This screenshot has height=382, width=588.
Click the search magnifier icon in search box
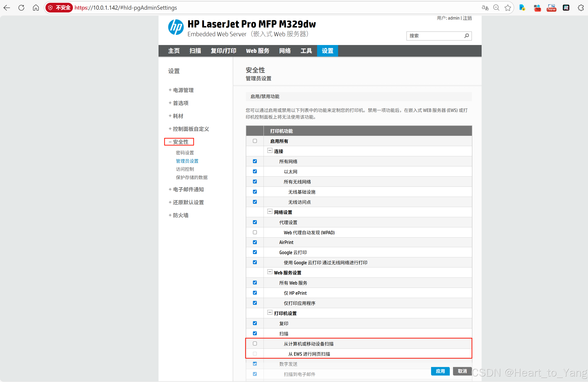pyautogui.click(x=466, y=36)
